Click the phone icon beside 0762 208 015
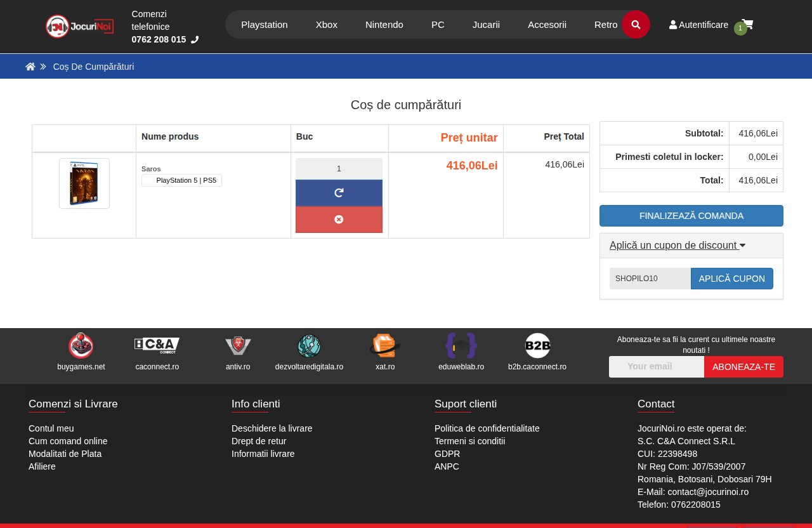Viewport: 812px width, 528px height. click(x=195, y=39)
